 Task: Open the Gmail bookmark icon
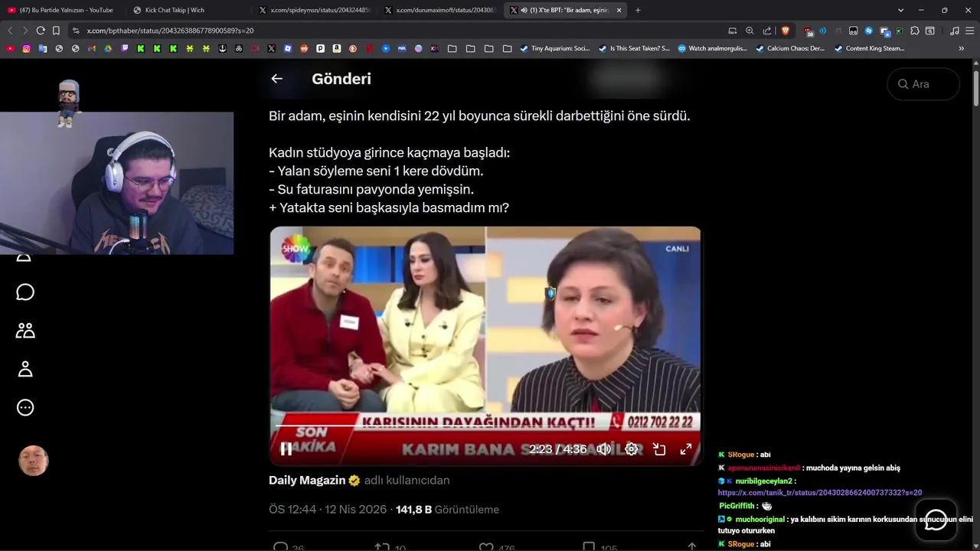pos(92,48)
